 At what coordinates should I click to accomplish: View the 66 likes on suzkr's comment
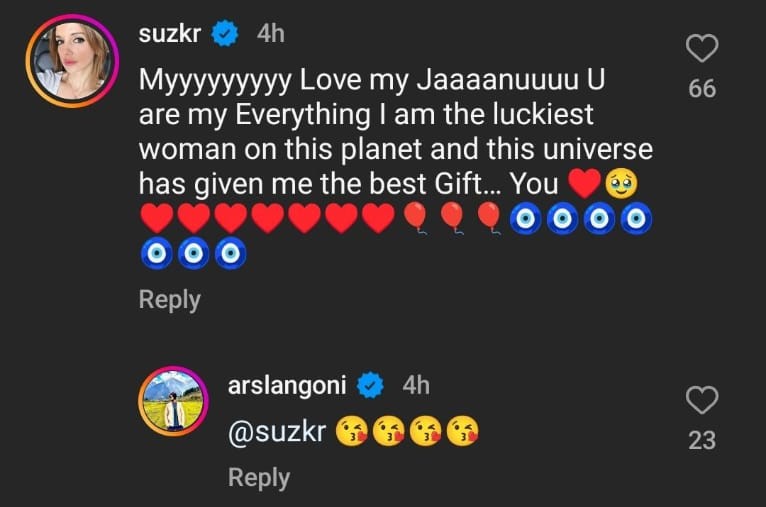point(702,89)
